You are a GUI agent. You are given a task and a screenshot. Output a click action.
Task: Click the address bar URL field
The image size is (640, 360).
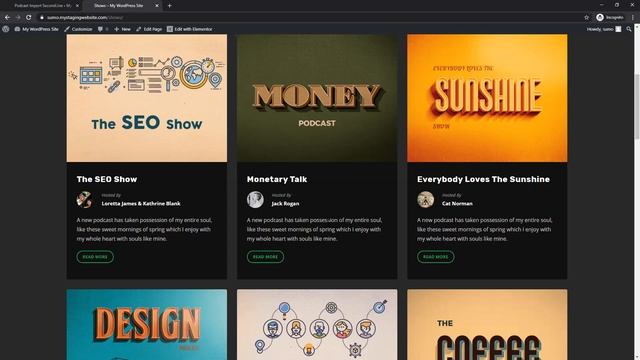[311, 18]
